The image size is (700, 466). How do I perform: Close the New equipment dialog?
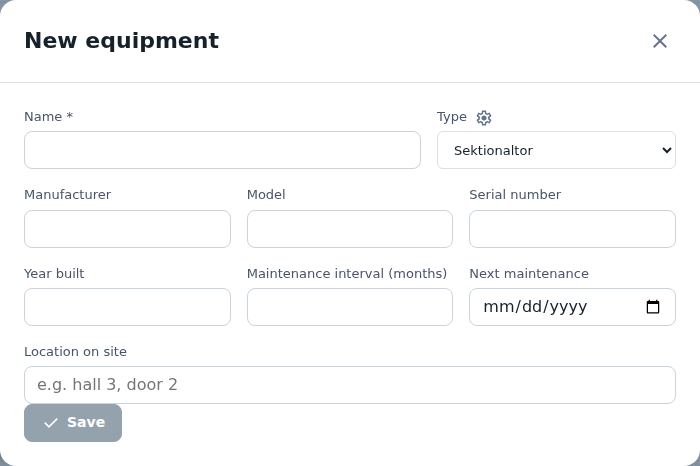(x=660, y=41)
